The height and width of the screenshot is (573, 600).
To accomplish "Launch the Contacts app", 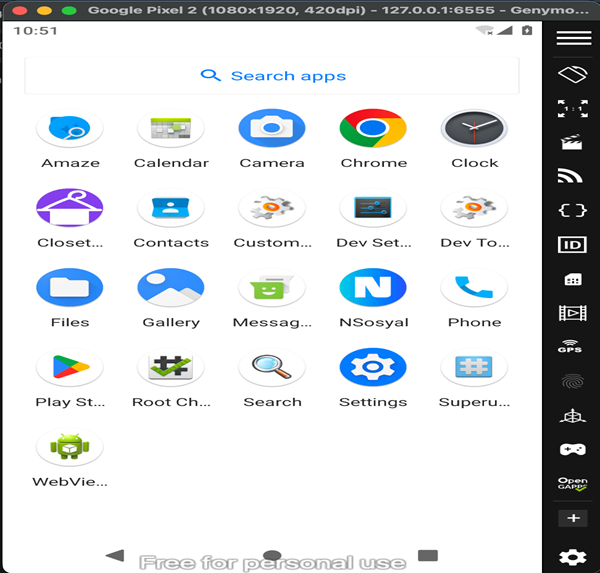I will pos(171,208).
